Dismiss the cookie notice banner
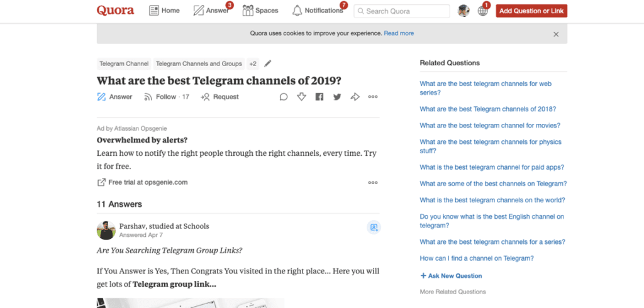644x308 pixels. click(556, 35)
